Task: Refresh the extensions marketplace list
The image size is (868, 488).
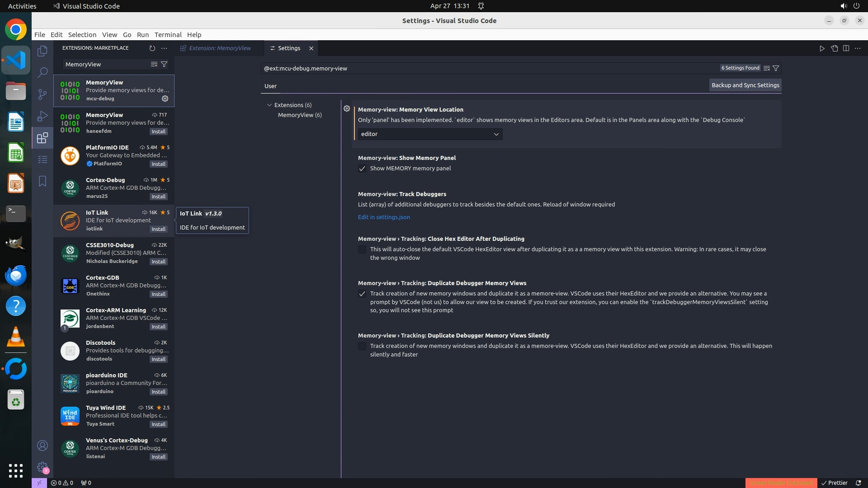Action: click(x=152, y=48)
